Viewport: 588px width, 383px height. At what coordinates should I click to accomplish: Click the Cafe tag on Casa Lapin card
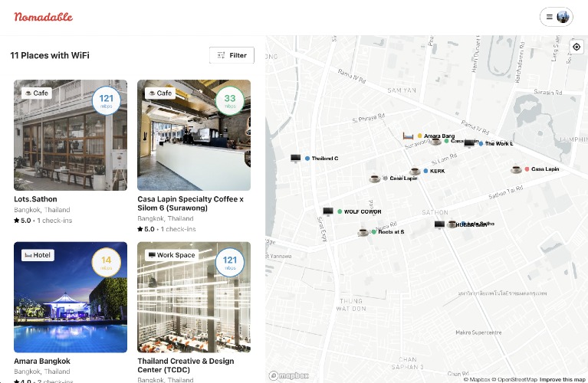160,93
